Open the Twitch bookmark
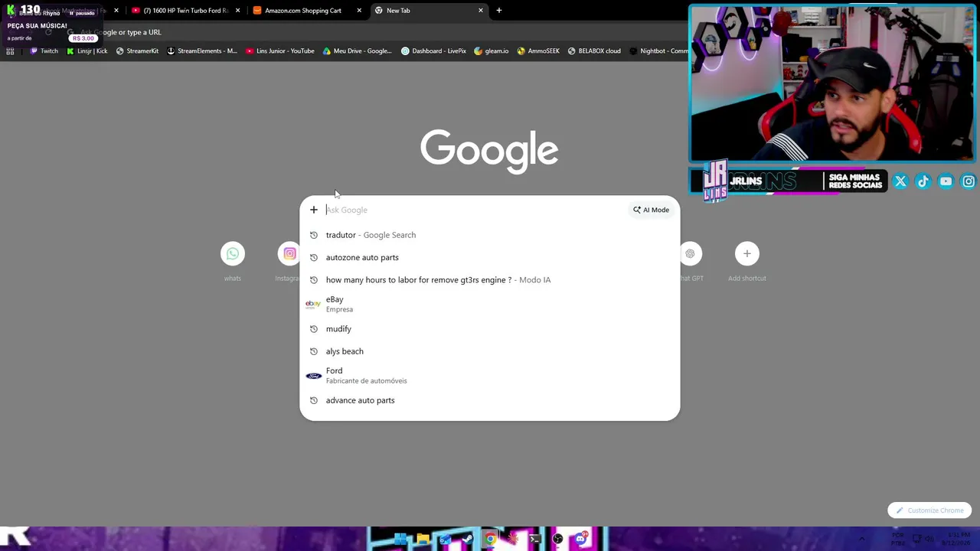 (44, 51)
